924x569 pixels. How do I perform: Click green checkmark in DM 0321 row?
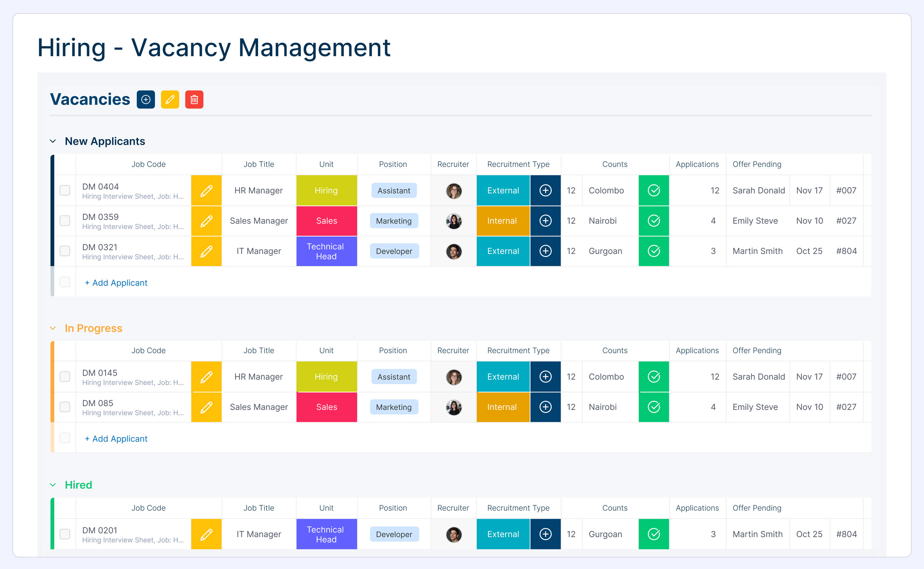[x=654, y=251]
